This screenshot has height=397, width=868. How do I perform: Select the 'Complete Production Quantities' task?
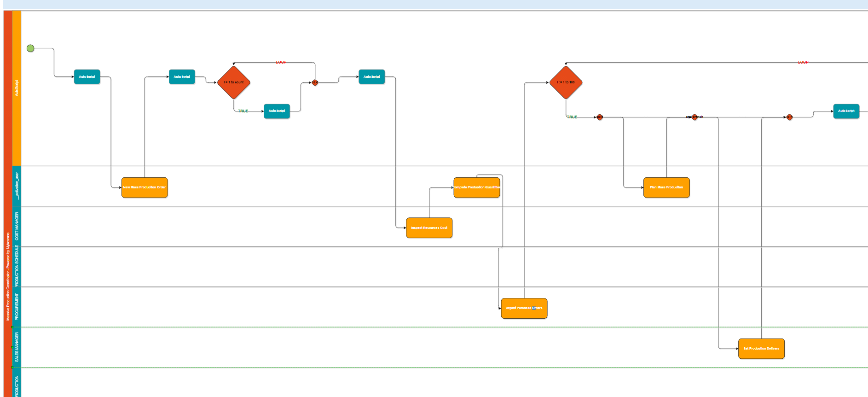[477, 187]
